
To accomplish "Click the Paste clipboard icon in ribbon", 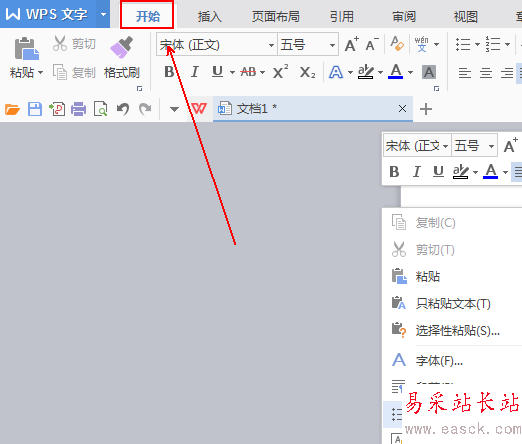I will click(26, 49).
